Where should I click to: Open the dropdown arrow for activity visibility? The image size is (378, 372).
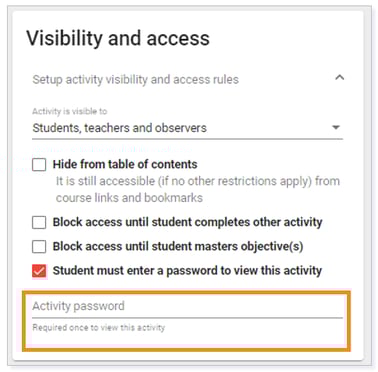[x=336, y=127]
